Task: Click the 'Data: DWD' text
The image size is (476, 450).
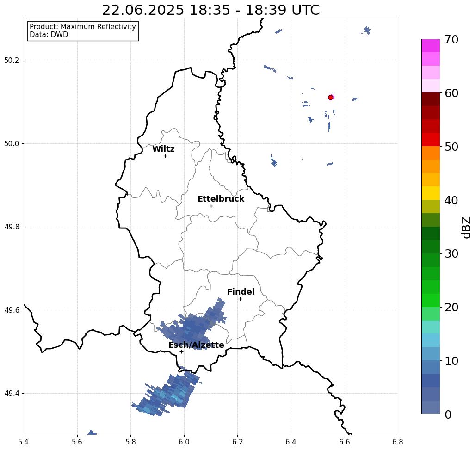Action: coord(49,35)
